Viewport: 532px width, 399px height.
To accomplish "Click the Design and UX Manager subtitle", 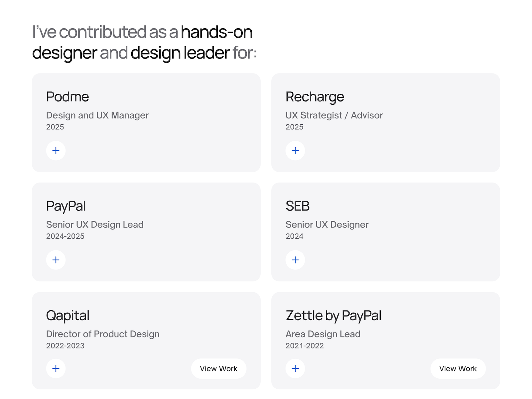I will pyautogui.click(x=97, y=115).
